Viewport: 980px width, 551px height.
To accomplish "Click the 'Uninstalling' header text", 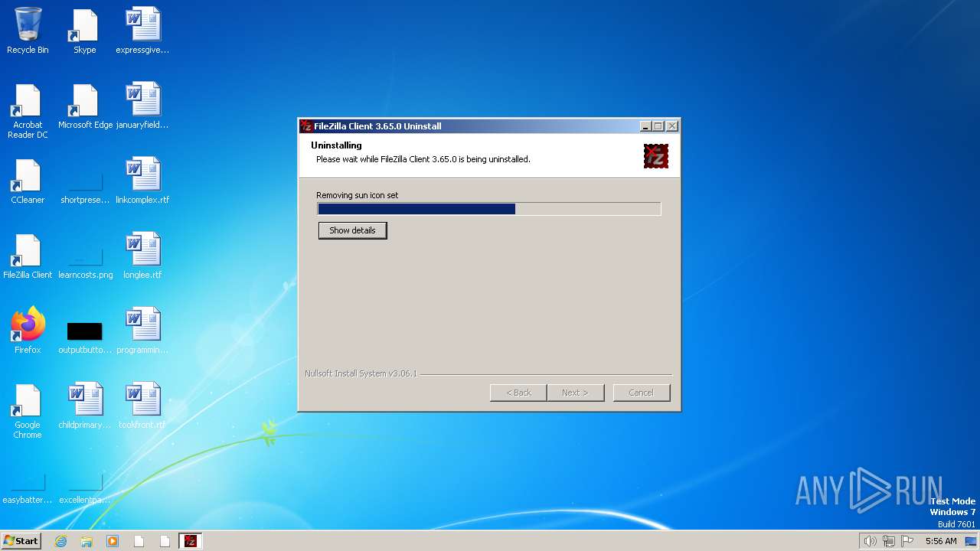I will (336, 145).
